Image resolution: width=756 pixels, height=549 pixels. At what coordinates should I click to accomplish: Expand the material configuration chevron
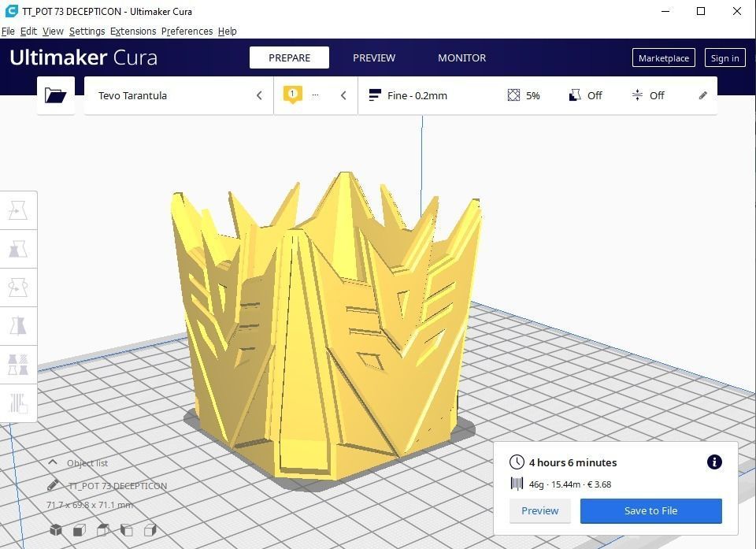[343, 95]
